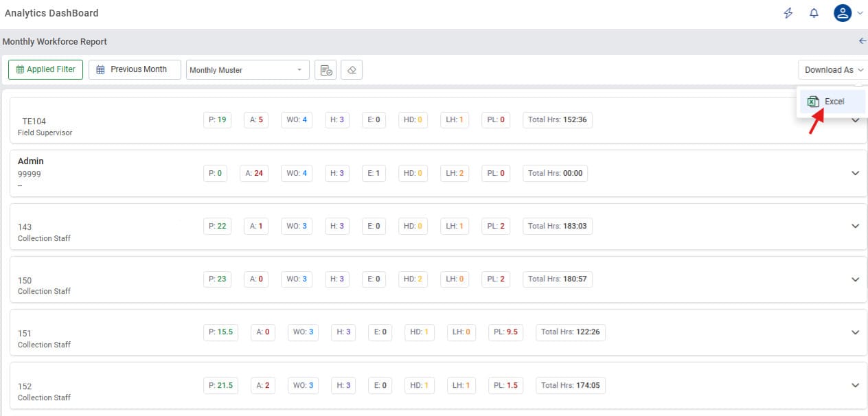Click the eraser clear filter icon
The image size is (868, 416).
[351, 70]
